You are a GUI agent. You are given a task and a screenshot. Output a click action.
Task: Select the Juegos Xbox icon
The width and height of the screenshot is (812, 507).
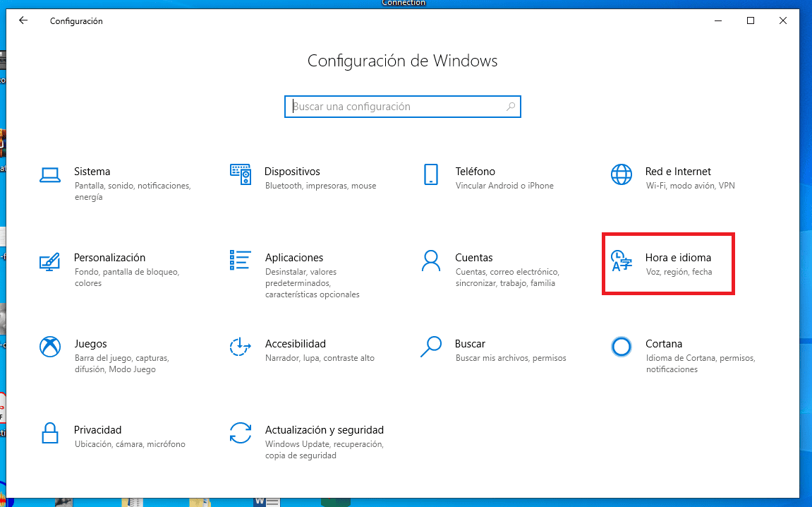pyautogui.click(x=49, y=347)
